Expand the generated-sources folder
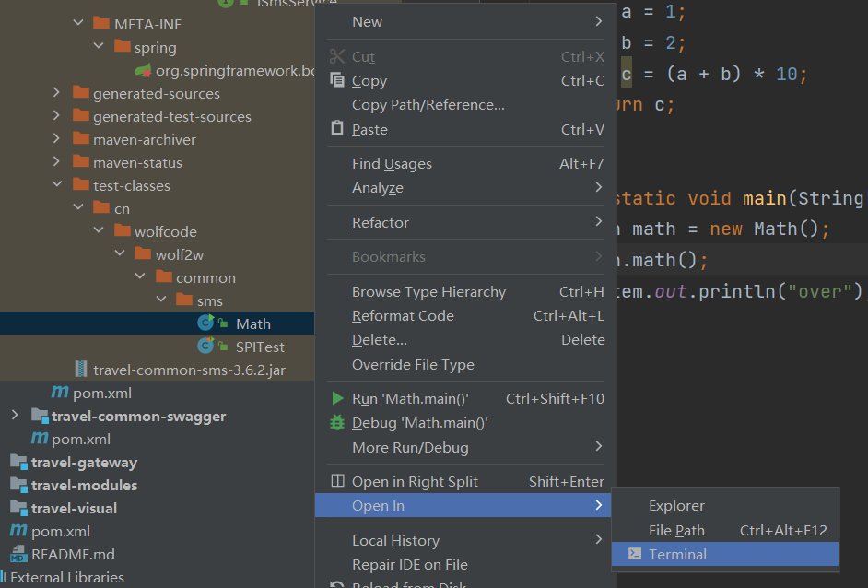The image size is (868, 588). pyautogui.click(x=56, y=92)
